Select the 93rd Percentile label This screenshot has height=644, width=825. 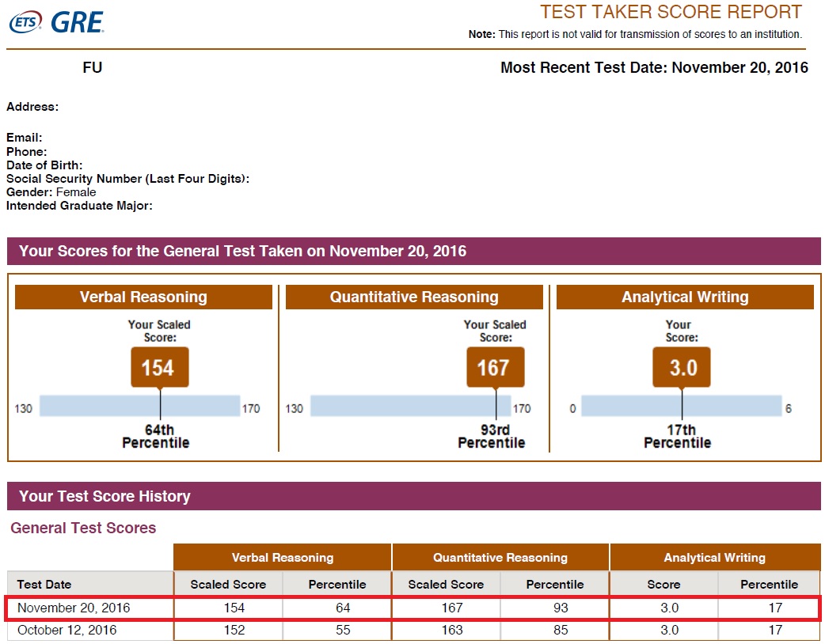[492, 437]
